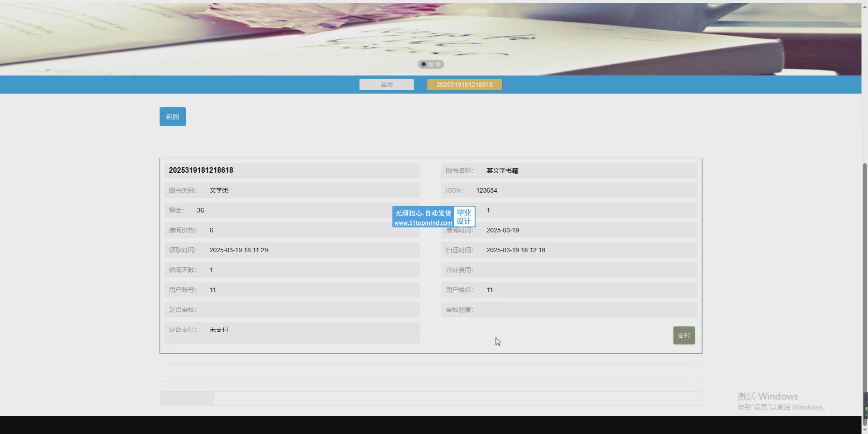Select the second carousel dot indicator
Image resolution: width=868 pixels, height=434 pixels.
pos(431,64)
